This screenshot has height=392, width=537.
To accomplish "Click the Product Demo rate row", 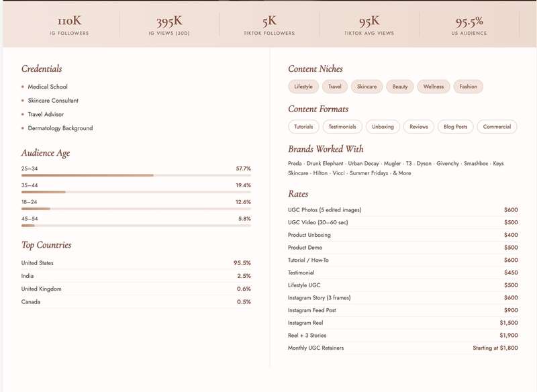I will tap(403, 248).
